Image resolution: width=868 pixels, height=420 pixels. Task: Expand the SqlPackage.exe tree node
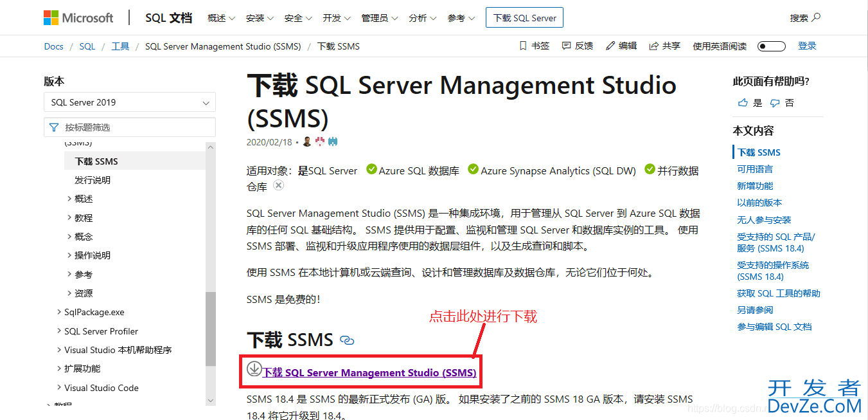[x=59, y=312]
